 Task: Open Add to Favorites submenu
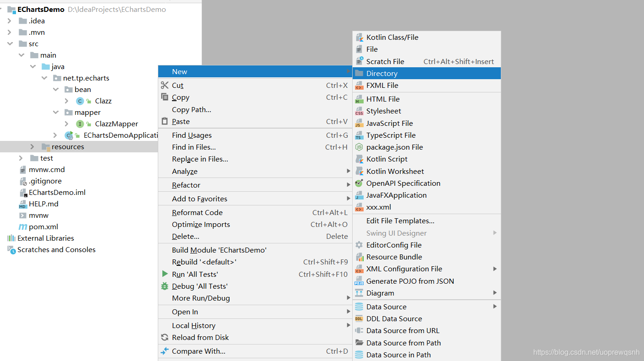click(x=255, y=199)
